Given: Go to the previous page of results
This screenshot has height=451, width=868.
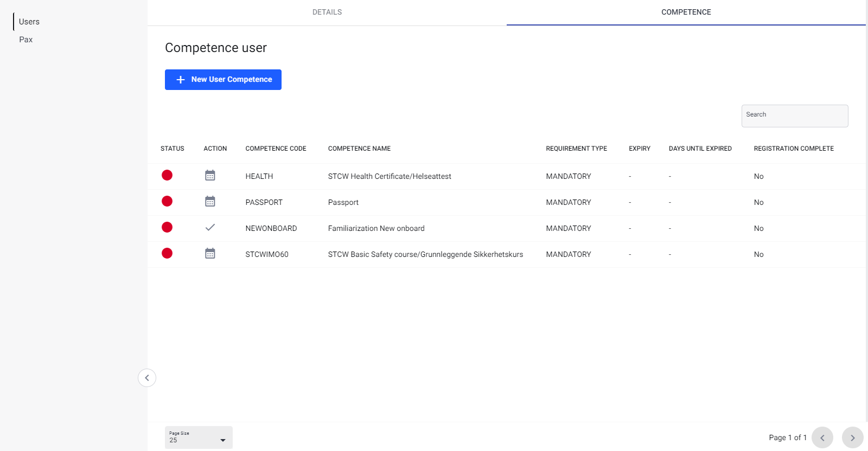Looking at the screenshot, I should pos(822,437).
